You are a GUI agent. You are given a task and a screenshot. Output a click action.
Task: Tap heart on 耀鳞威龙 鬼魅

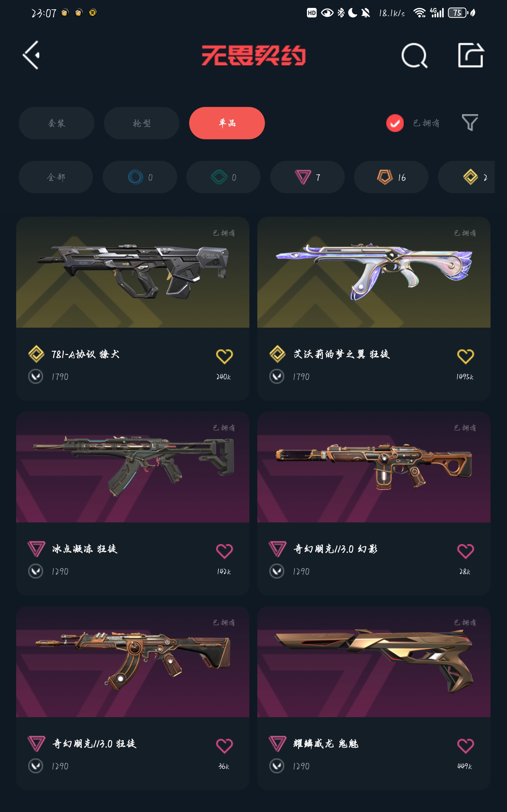(465, 746)
